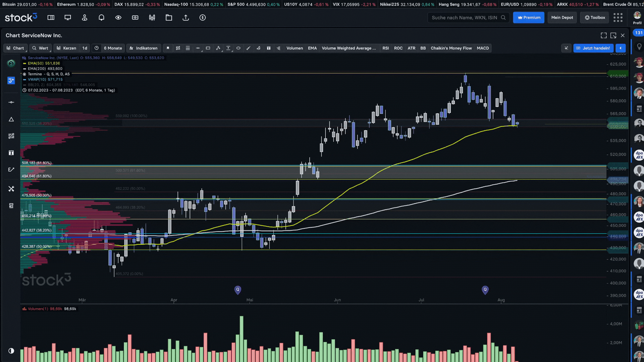Screen dimensions: 644x362
Task: Click the Jetzt handeln! button
Action: pos(593,48)
